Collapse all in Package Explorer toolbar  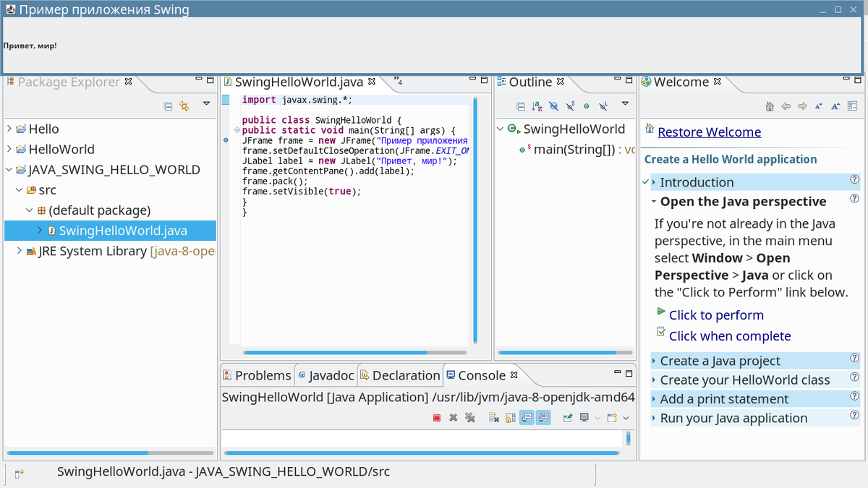point(168,106)
